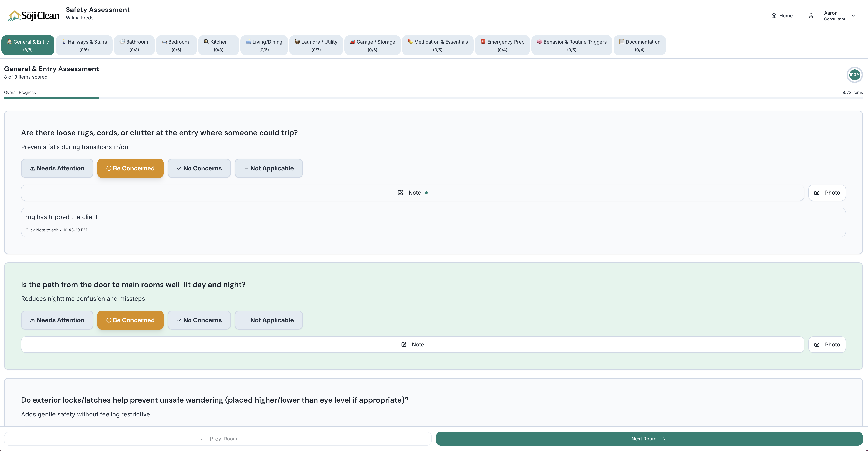The height and width of the screenshot is (451, 868).
Task: Edit Note on rug tripping question
Action: click(412, 193)
